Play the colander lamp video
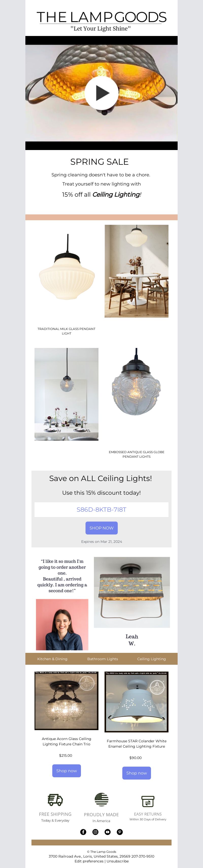203x868 pixels. [101, 93]
